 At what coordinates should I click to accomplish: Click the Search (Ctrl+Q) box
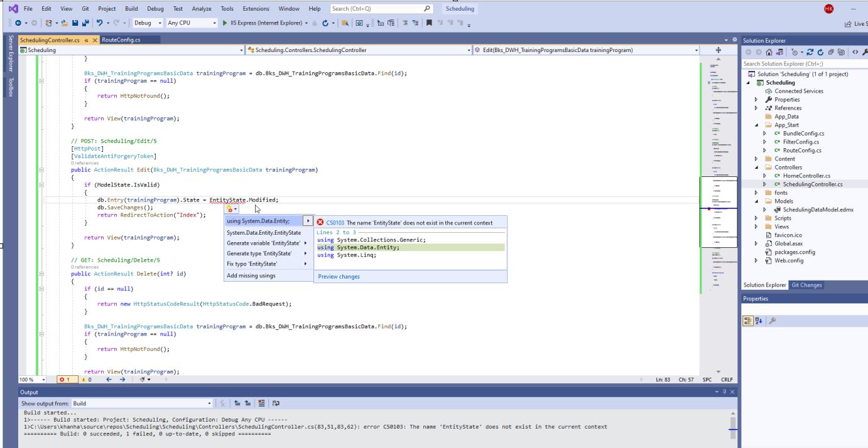coord(382,9)
